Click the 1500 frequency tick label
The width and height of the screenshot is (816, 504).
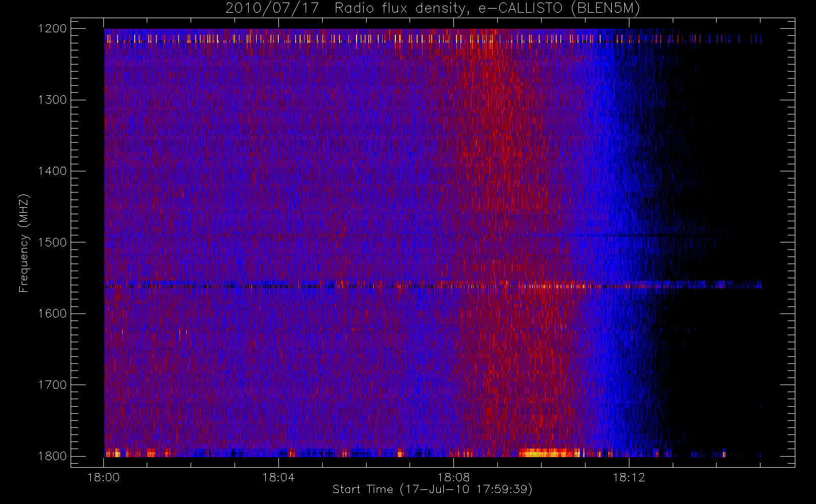(x=53, y=242)
